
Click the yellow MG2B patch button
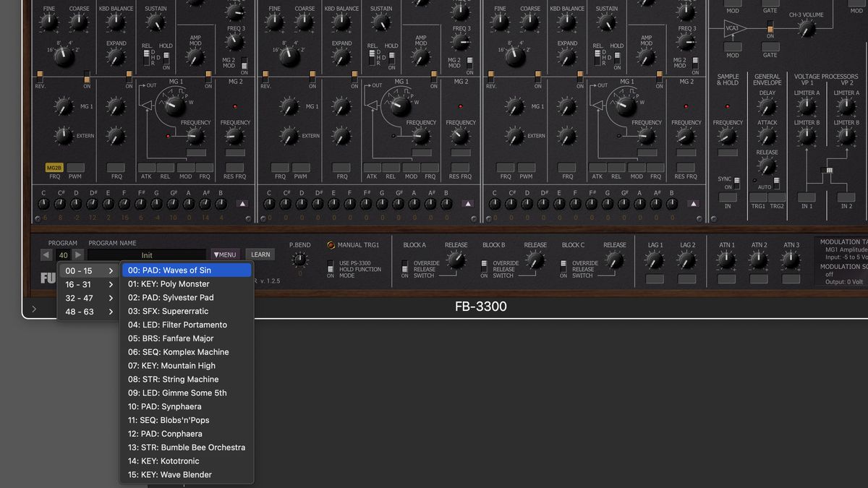pos(55,168)
